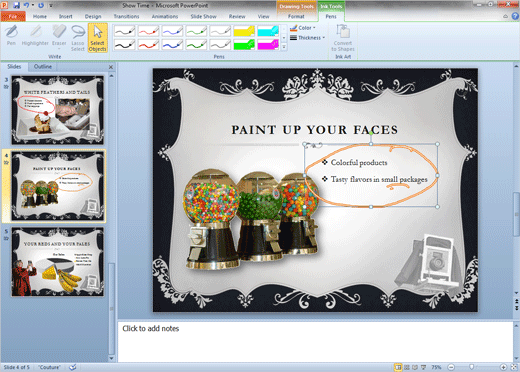Save the presentation from Quick Access toolbar
The width and height of the screenshot is (520, 372).
click(16, 5)
